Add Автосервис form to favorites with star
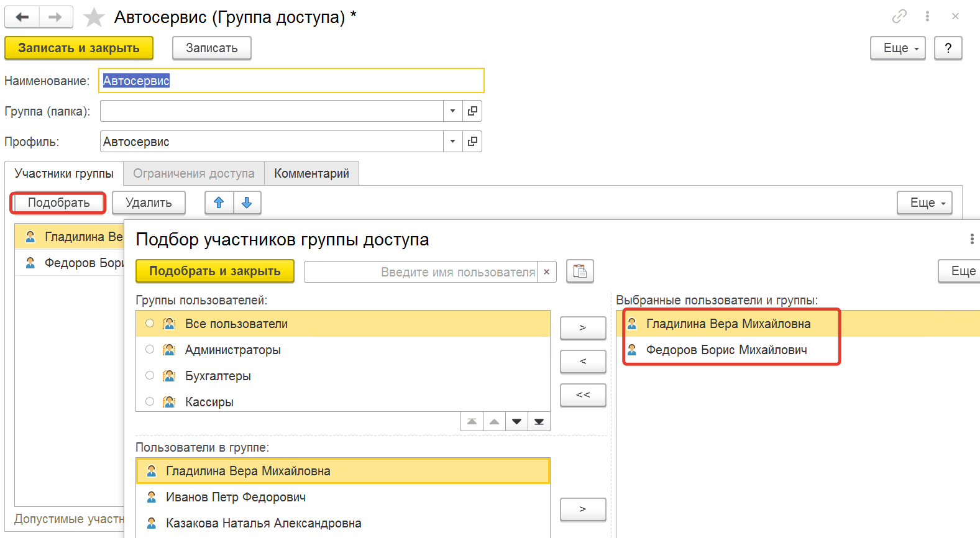This screenshot has width=980, height=538. click(94, 17)
